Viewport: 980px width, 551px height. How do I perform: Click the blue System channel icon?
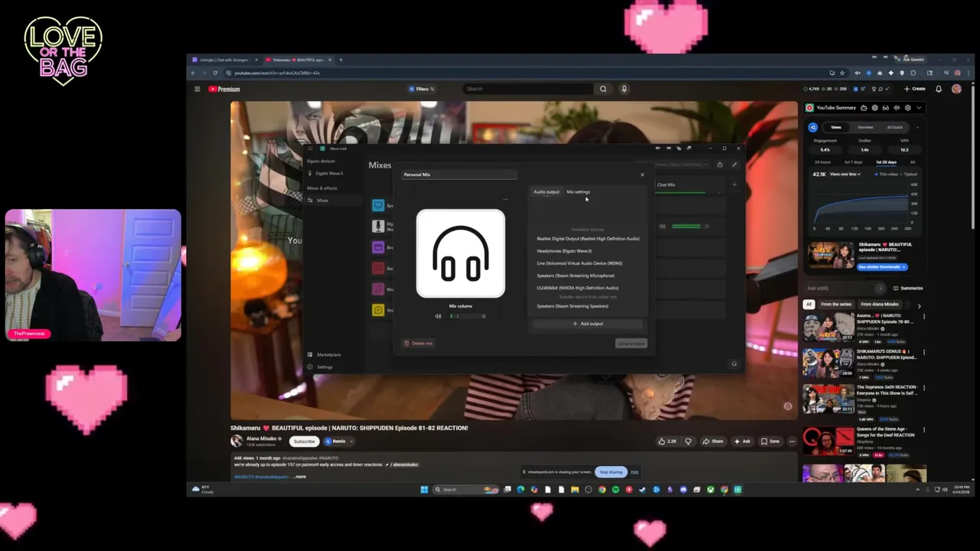(378, 205)
